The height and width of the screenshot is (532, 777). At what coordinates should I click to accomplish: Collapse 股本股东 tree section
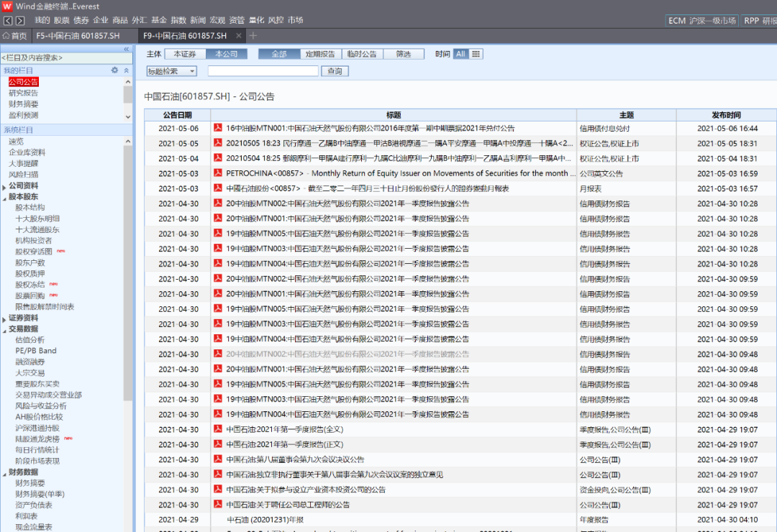(4, 198)
